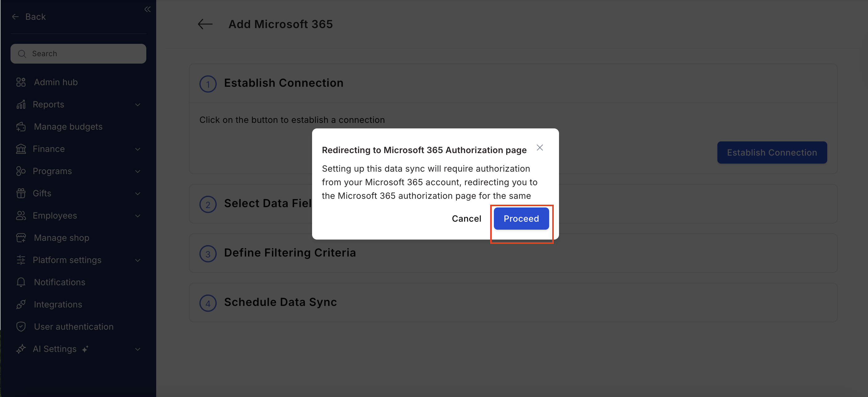Image resolution: width=868 pixels, height=397 pixels.
Task: Expand the Reports chevron
Action: (x=137, y=105)
